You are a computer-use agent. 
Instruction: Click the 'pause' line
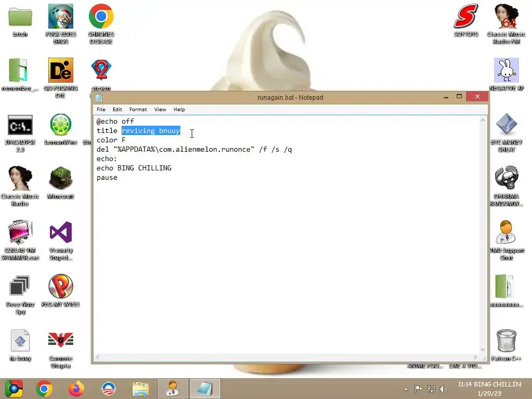tap(107, 178)
